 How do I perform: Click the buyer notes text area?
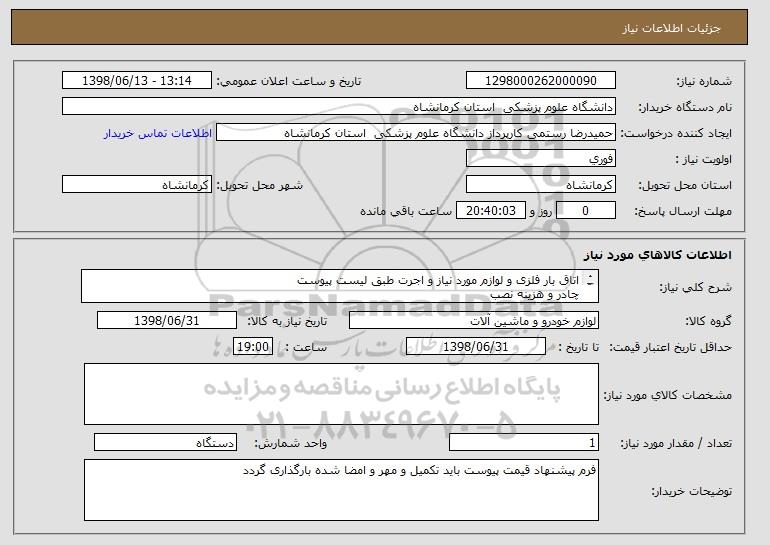pyautogui.click(x=341, y=490)
